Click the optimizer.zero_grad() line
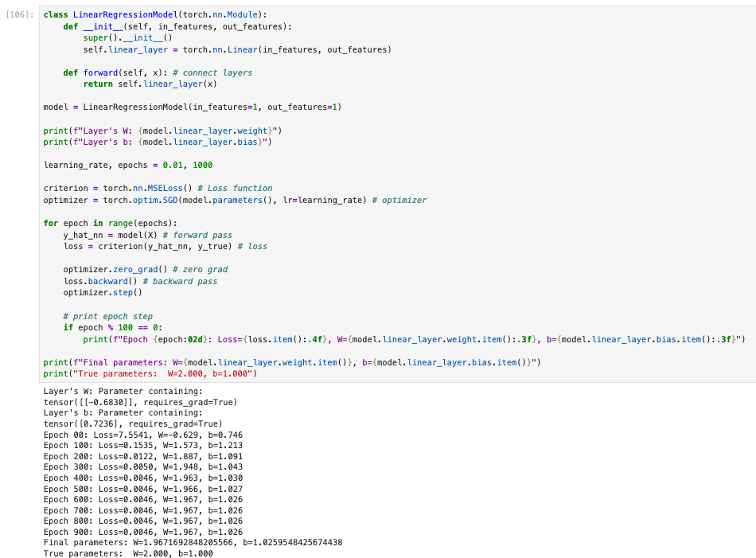The image size is (756, 558). coord(145,269)
